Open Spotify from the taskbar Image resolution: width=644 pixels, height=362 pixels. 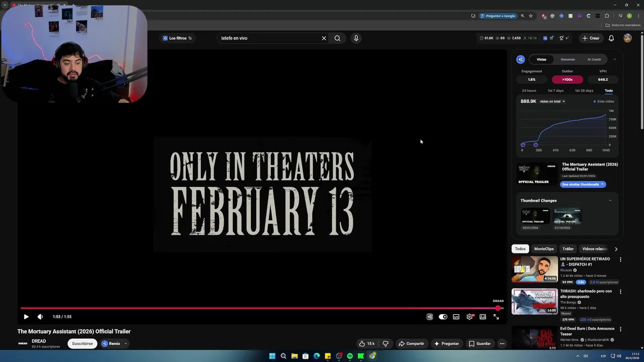pyautogui.click(x=350, y=356)
